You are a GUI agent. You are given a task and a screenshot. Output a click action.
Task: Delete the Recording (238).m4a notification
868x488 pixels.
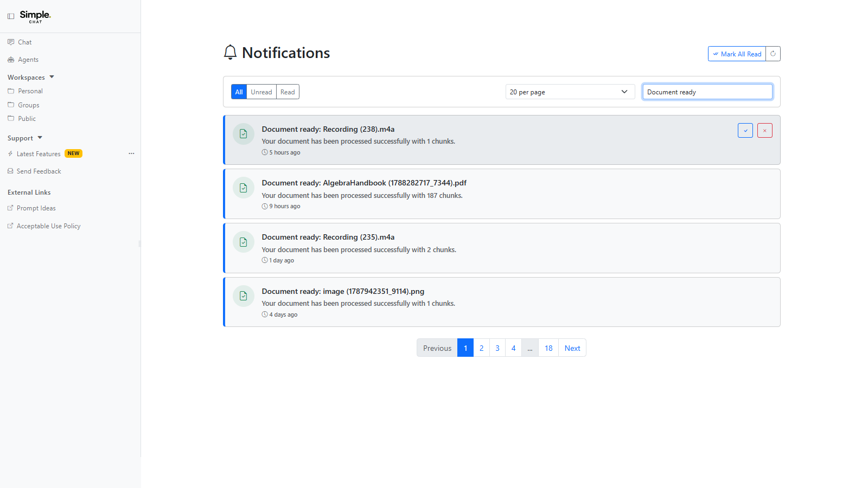pyautogui.click(x=765, y=131)
